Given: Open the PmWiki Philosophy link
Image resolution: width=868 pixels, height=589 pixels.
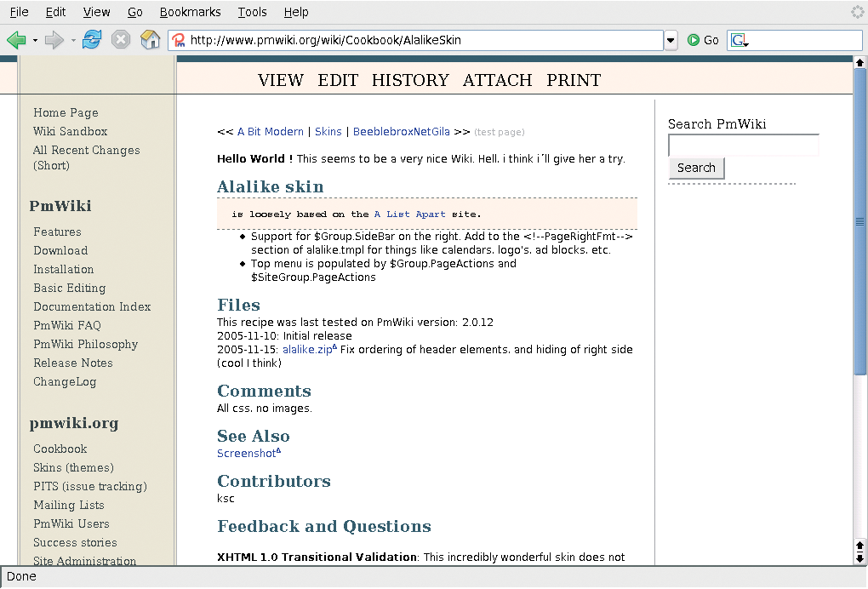Looking at the screenshot, I should (86, 345).
